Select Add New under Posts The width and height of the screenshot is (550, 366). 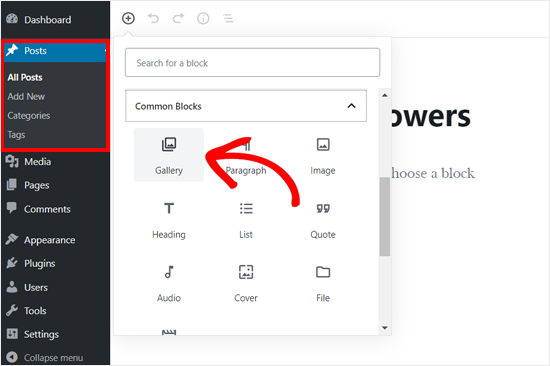26,97
